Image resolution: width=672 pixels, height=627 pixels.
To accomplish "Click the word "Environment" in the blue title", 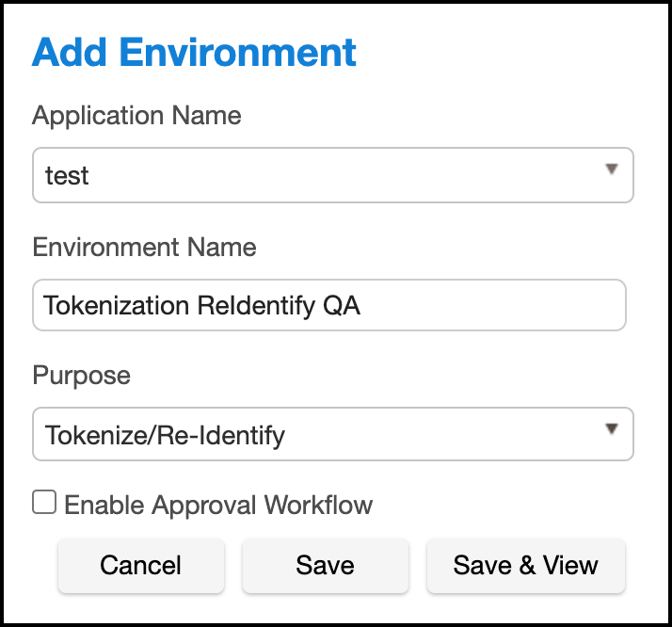I will tap(235, 53).
